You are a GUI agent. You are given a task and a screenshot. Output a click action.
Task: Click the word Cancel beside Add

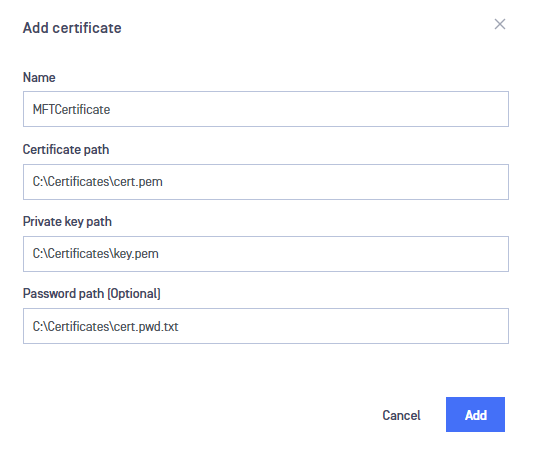pyautogui.click(x=401, y=415)
